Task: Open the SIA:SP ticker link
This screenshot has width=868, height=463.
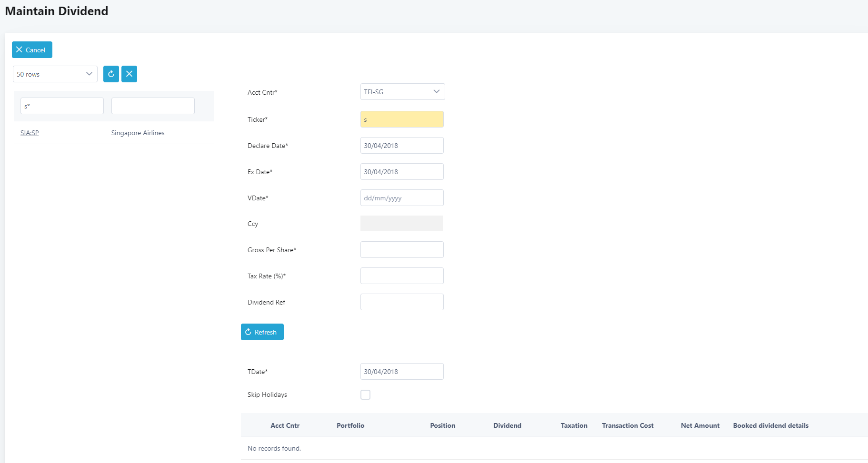Action: pyautogui.click(x=30, y=133)
